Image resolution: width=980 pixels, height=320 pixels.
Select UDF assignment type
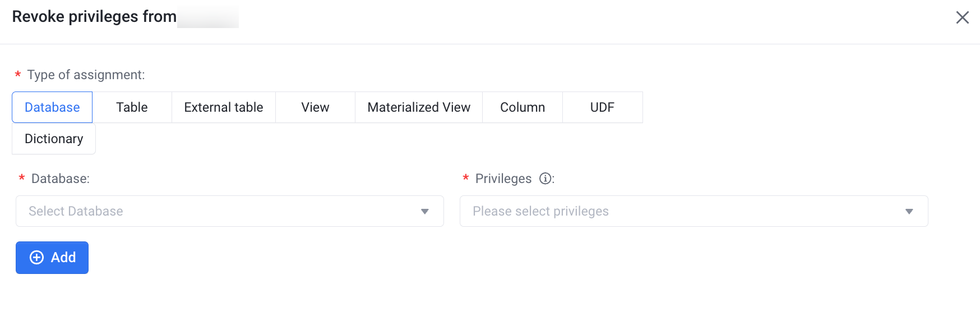point(602,107)
